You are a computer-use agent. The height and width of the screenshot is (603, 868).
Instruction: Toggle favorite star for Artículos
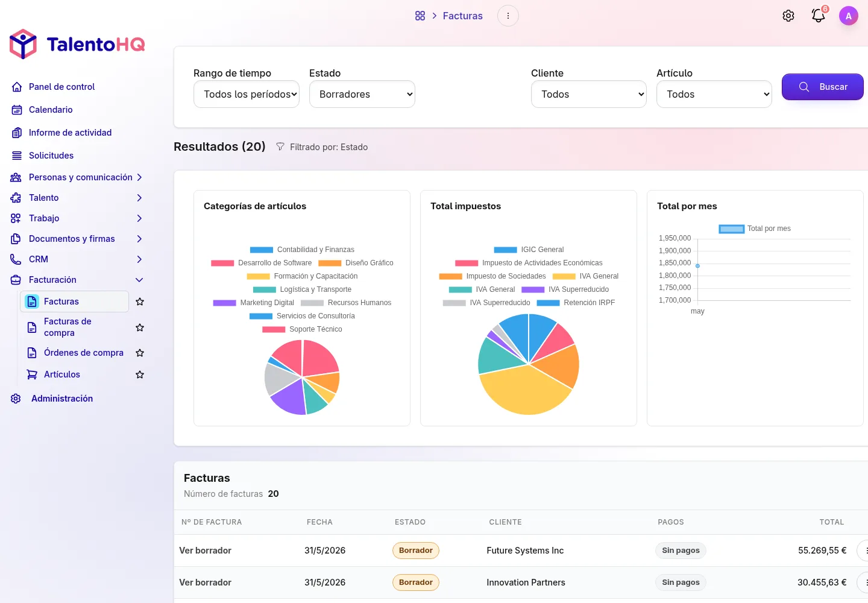click(x=140, y=374)
